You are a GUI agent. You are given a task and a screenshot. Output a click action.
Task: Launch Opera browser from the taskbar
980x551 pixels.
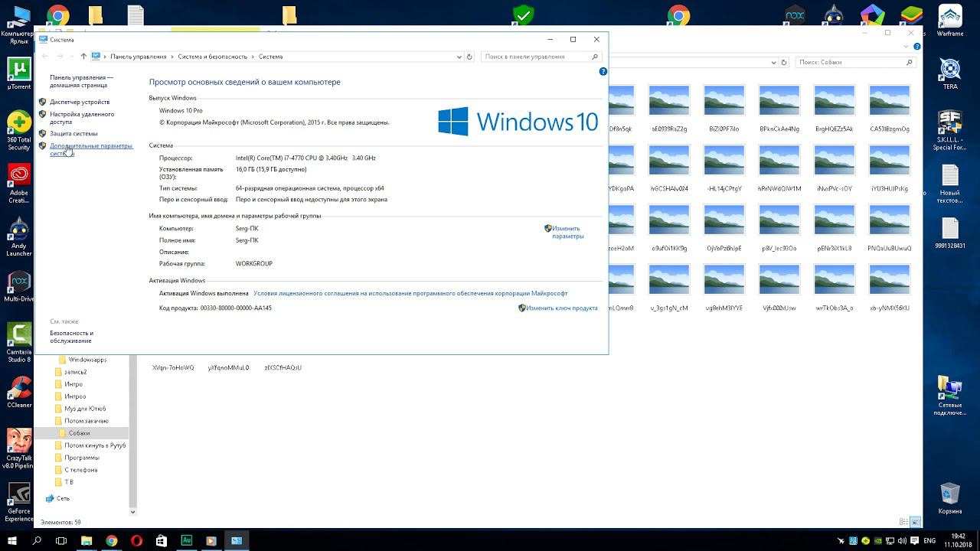136,540
